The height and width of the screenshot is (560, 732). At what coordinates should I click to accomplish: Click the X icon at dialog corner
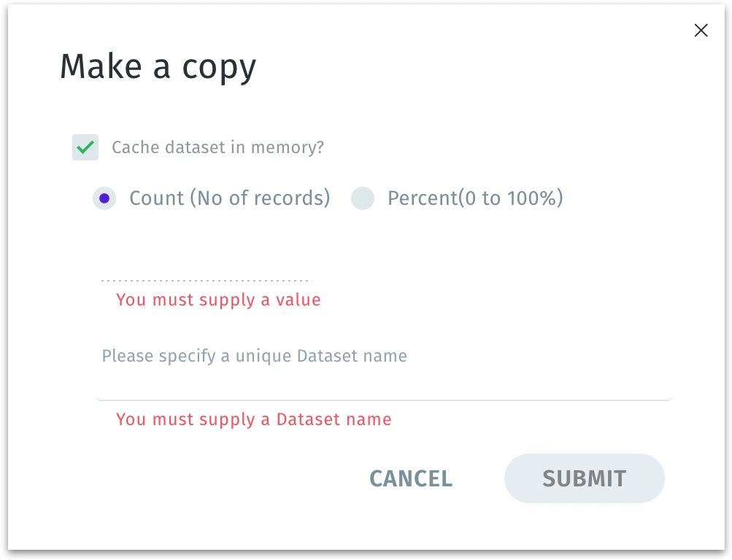coord(701,31)
